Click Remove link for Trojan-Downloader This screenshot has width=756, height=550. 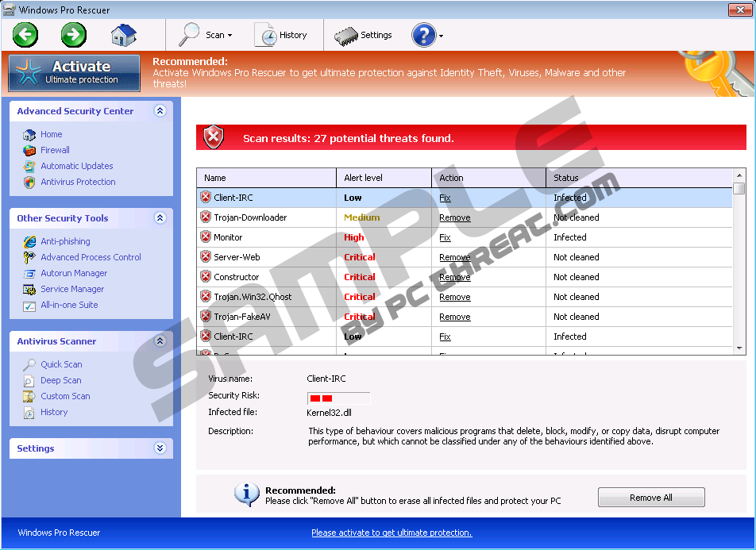point(454,217)
